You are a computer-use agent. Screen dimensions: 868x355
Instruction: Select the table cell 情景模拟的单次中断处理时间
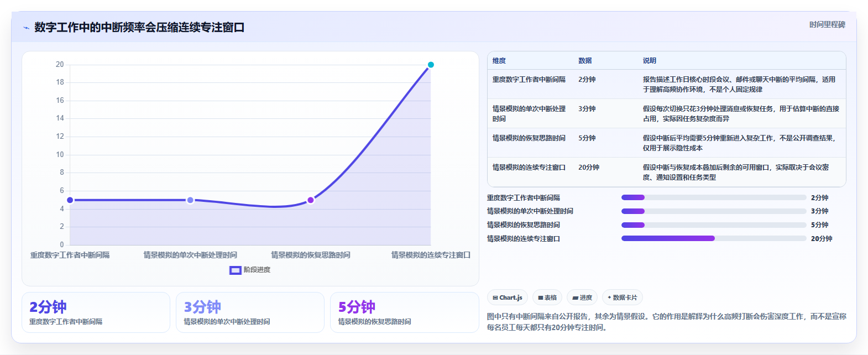529,114
